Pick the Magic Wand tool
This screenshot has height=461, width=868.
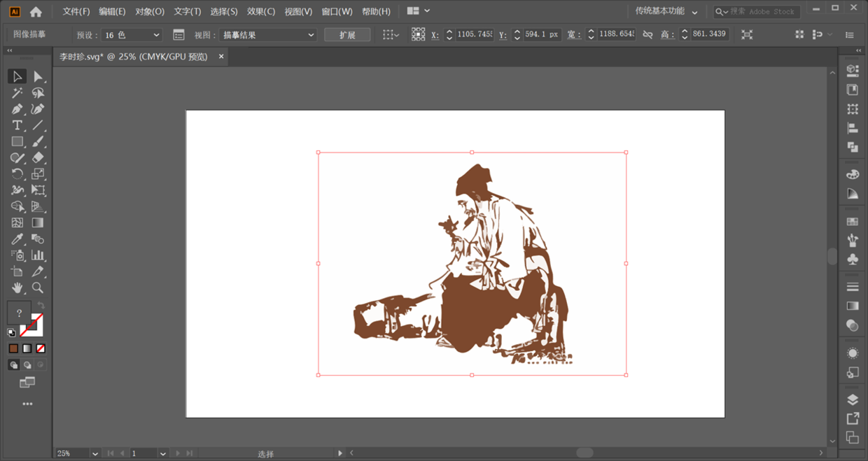coord(17,93)
